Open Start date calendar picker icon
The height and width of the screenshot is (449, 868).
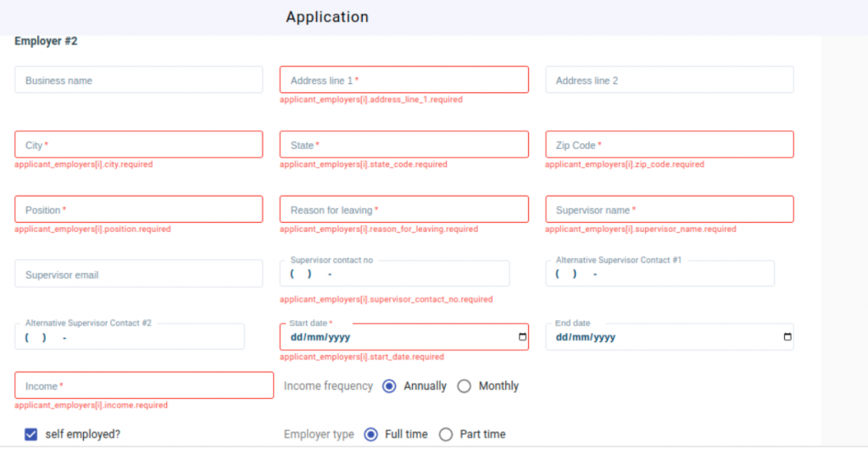522,337
